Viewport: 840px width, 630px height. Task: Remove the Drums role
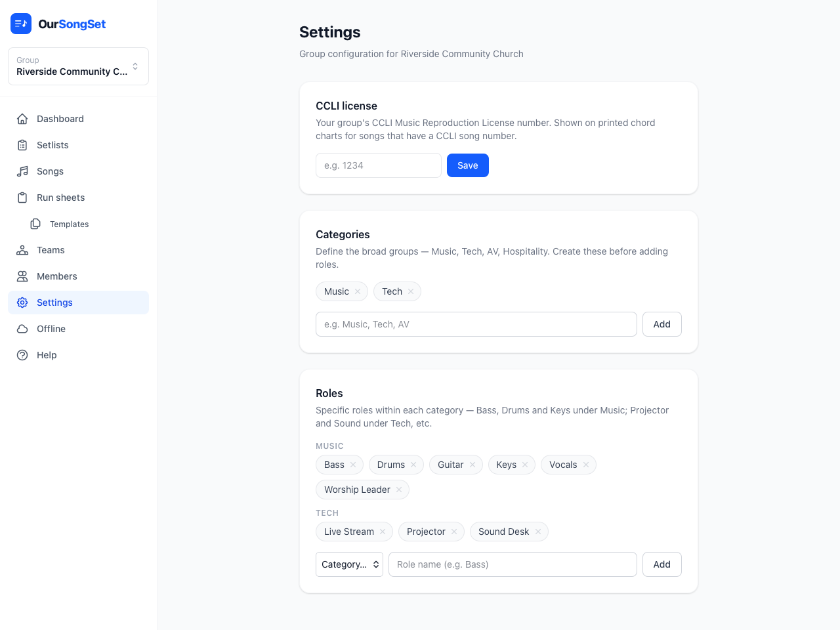click(413, 465)
